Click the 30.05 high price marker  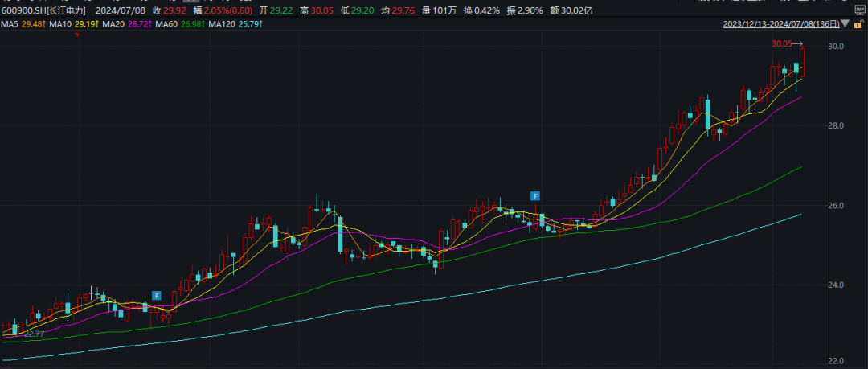coord(782,44)
